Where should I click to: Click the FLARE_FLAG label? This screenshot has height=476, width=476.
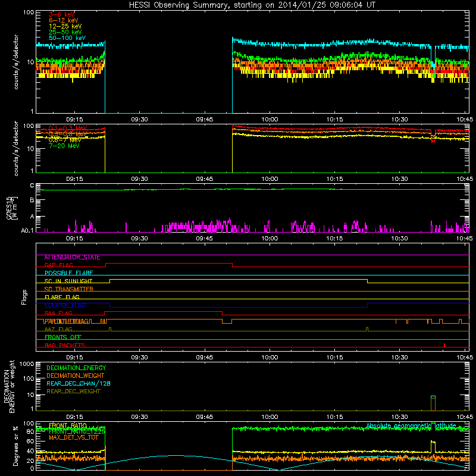62,297
